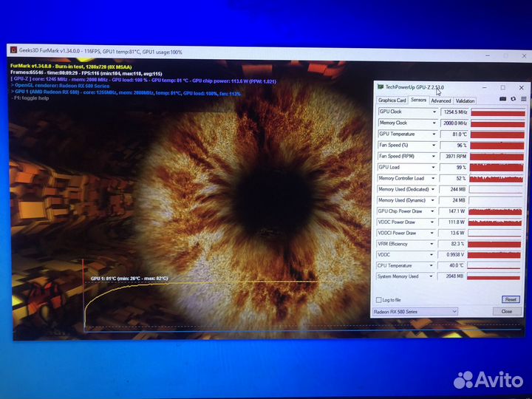Select the Sensors tab
The image size is (532, 399).
point(418,100)
